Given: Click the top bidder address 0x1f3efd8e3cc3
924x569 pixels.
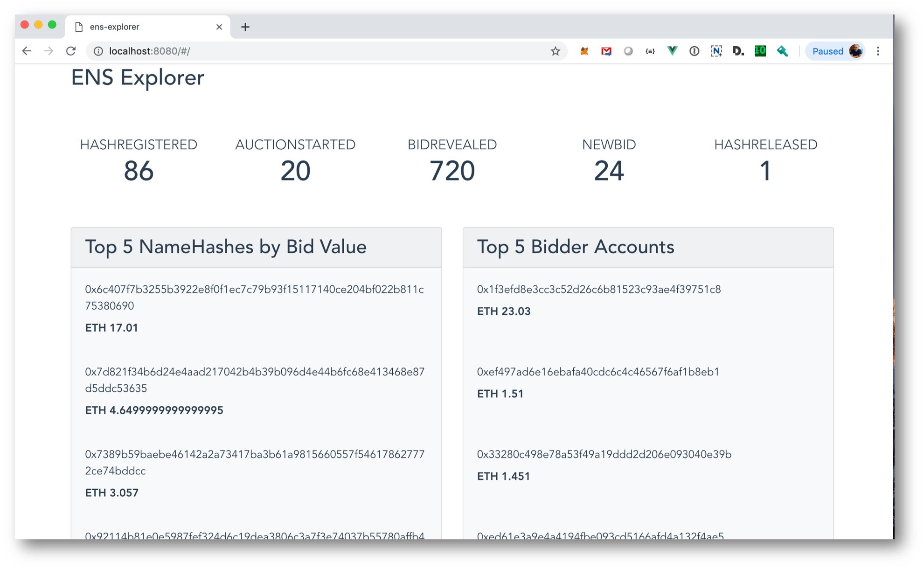Looking at the screenshot, I should click(x=598, y=290).
